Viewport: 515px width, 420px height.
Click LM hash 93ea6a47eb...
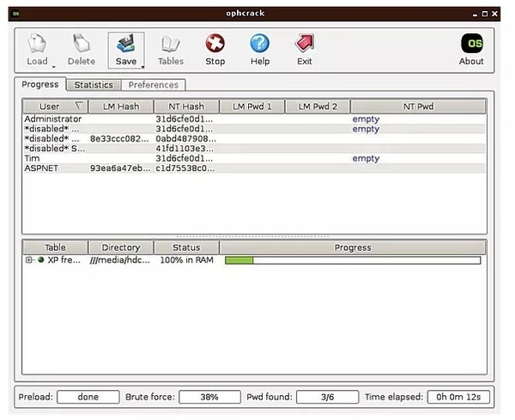click(120, 168)
